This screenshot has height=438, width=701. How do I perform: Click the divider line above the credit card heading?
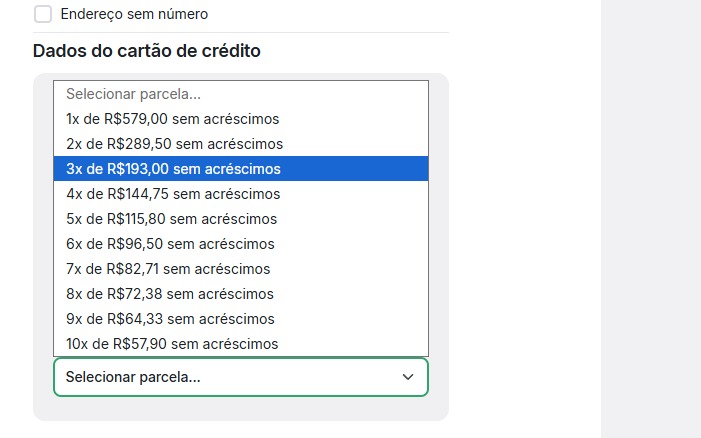point(240,32)
